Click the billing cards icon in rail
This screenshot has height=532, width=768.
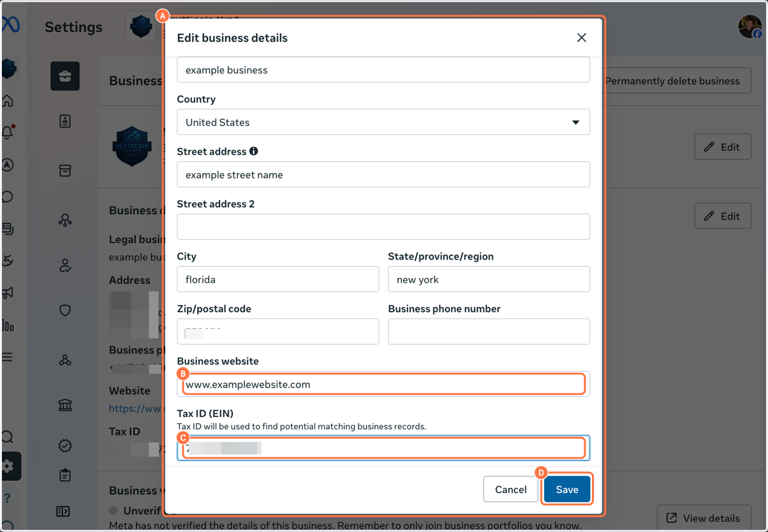[x=8, y=229]
